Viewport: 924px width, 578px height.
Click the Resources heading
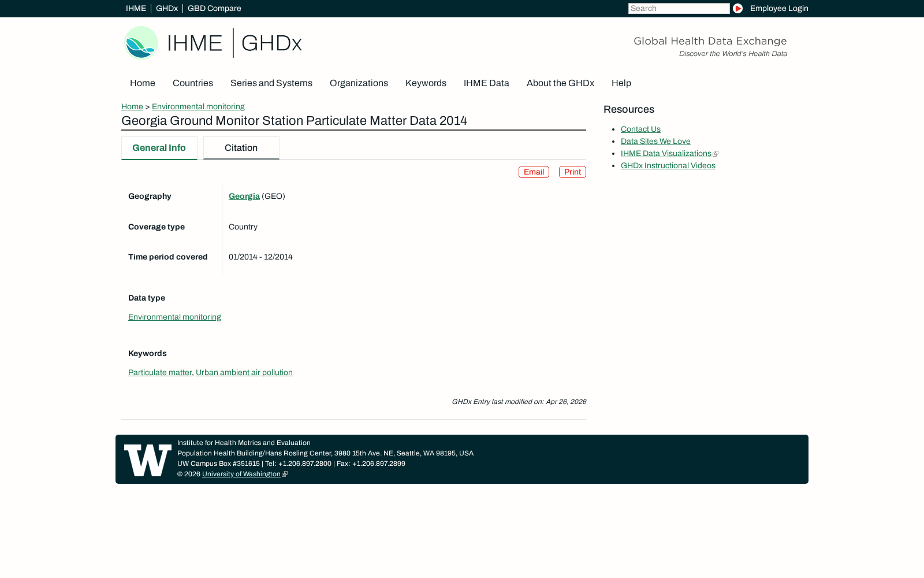(x=629, y=110)
